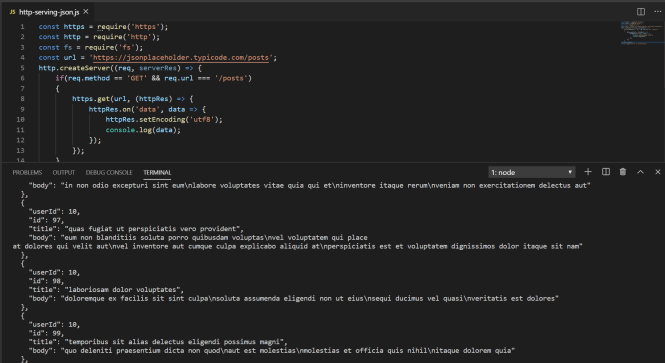Click "httpRes.setEncoding('utf8');" on line 10

point(164,120)
